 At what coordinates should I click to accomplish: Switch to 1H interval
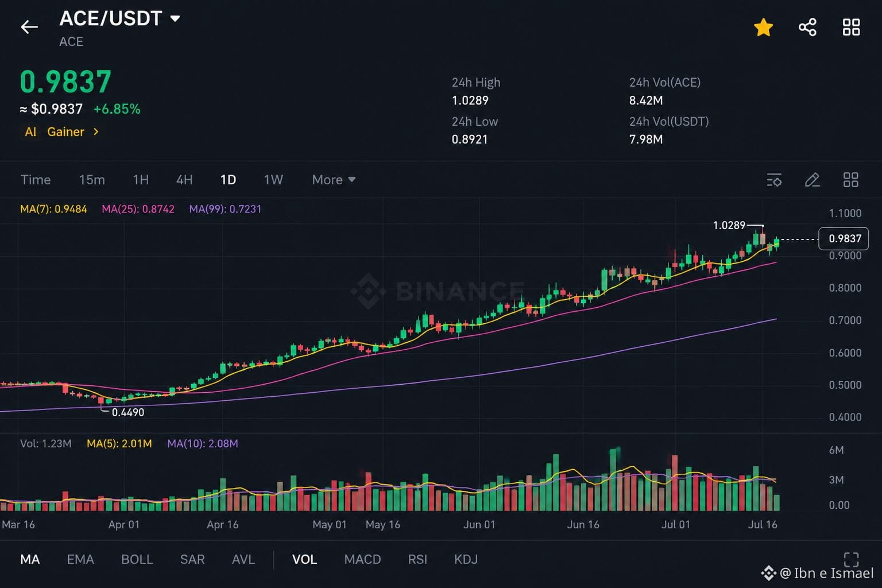(141, 180)
